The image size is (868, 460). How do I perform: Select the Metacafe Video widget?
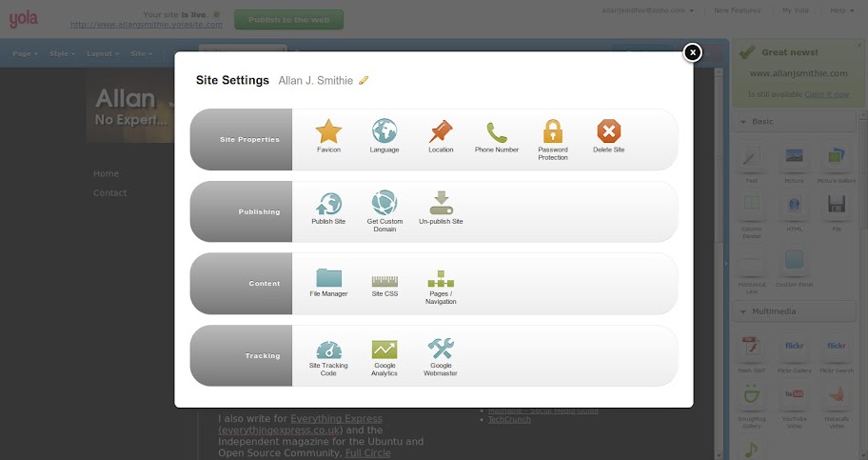(x=836, y=407)
